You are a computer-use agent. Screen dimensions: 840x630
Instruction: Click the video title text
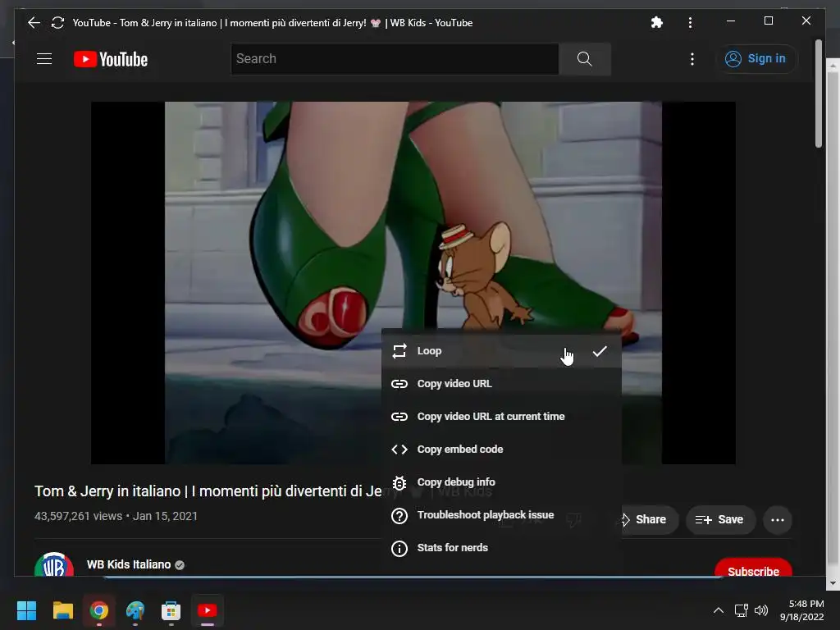(x=208, y=491)
